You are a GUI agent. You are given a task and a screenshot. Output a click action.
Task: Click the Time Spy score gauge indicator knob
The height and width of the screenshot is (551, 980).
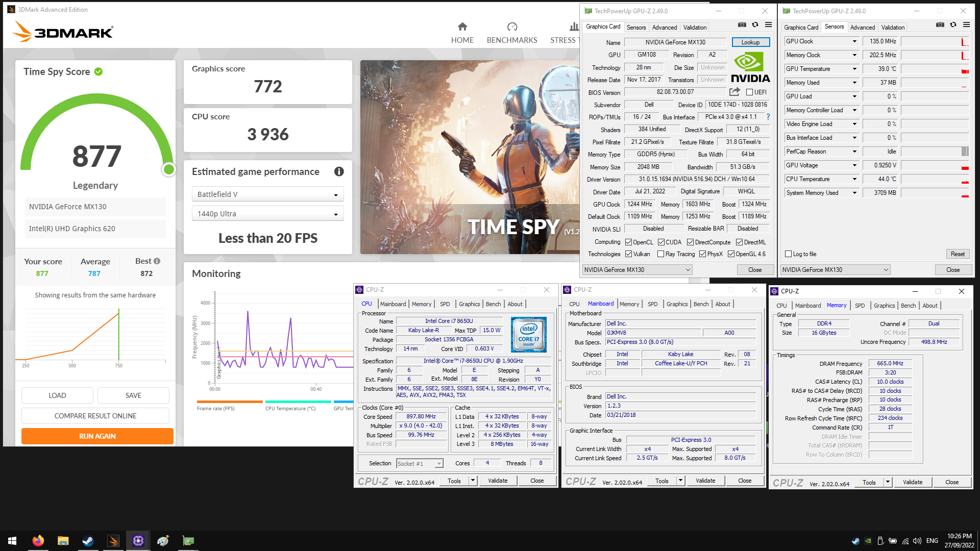(x=168, y=169)
